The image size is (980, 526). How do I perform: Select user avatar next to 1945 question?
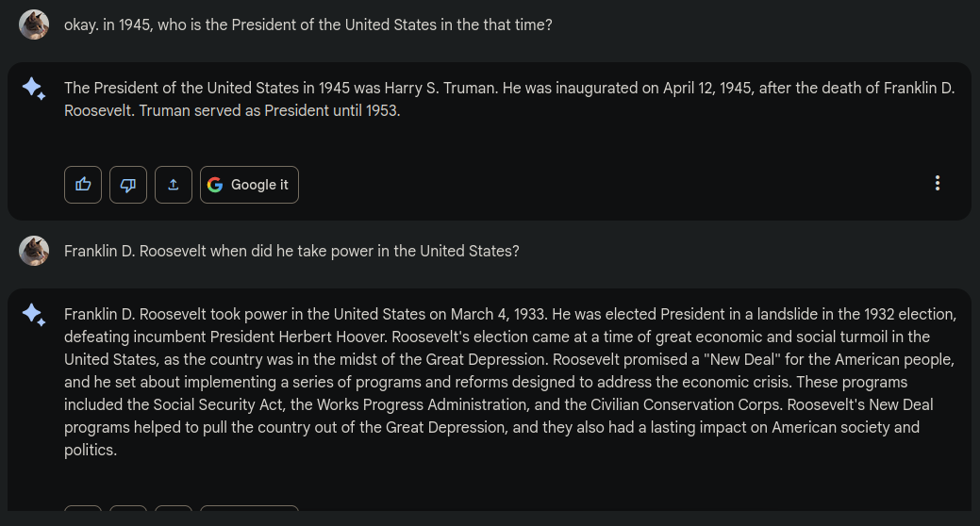[34, 25]
